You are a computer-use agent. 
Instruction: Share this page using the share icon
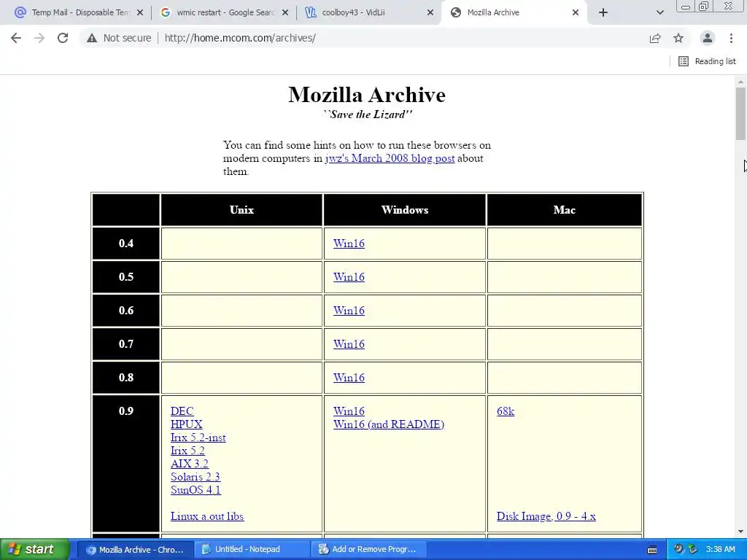[x=655, y=38]
